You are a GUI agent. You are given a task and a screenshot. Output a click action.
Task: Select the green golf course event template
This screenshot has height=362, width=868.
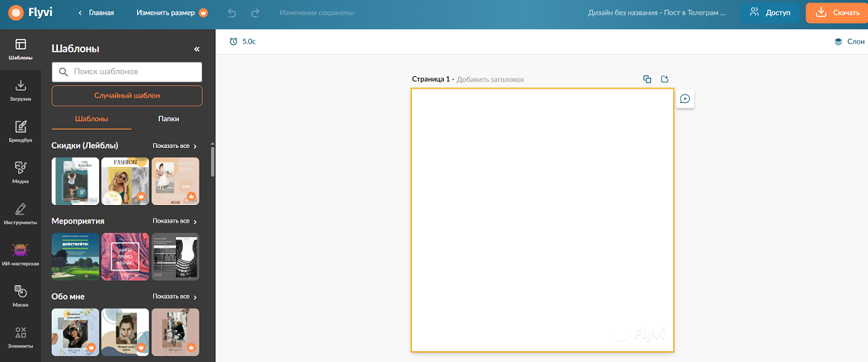tap(75, 257)
